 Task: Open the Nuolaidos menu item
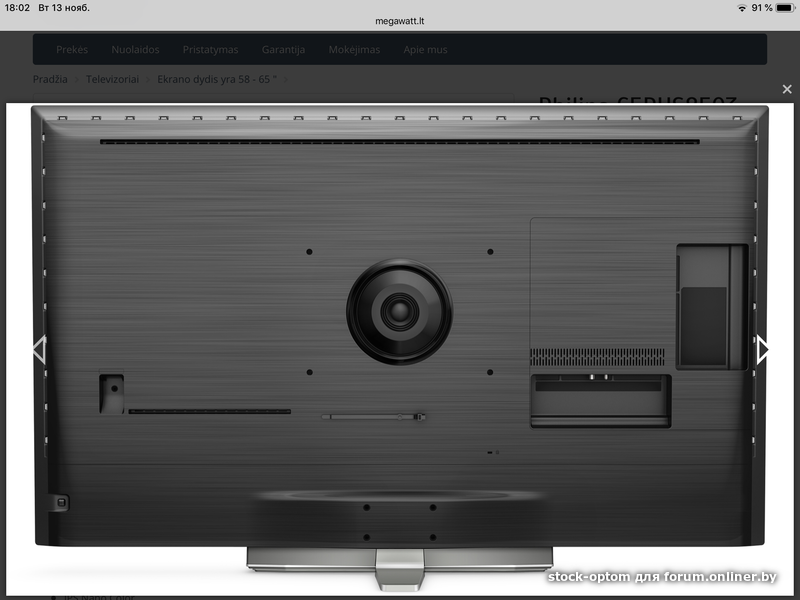[135, 49]
